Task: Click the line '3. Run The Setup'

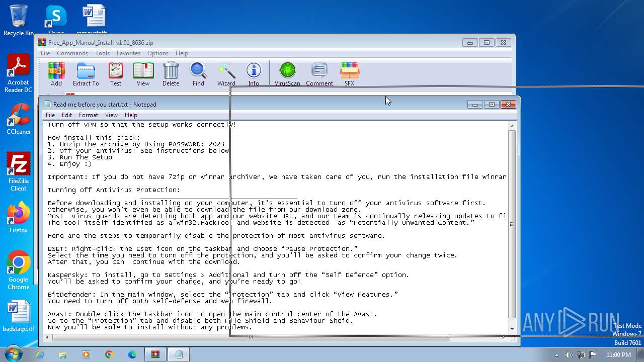Action: [x=80, y=157]
